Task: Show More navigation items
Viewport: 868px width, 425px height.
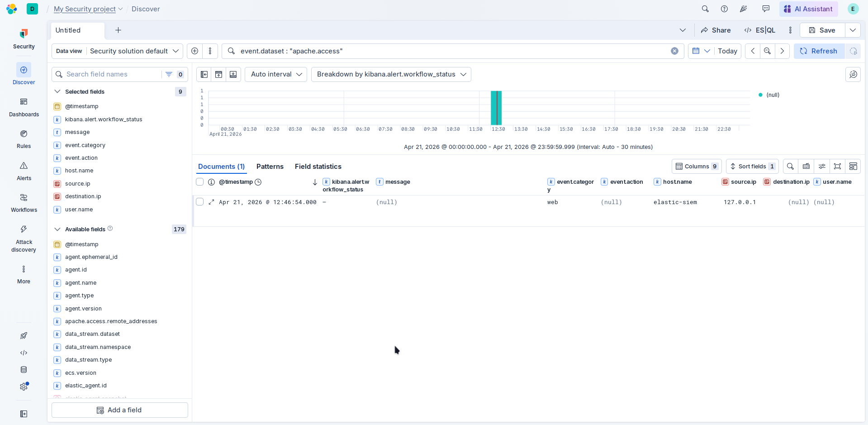Action: [x=24, y=274]
